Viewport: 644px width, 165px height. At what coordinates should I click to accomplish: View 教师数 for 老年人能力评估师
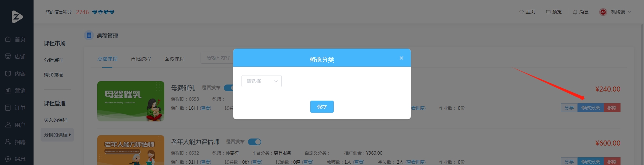tap(359, 162)
